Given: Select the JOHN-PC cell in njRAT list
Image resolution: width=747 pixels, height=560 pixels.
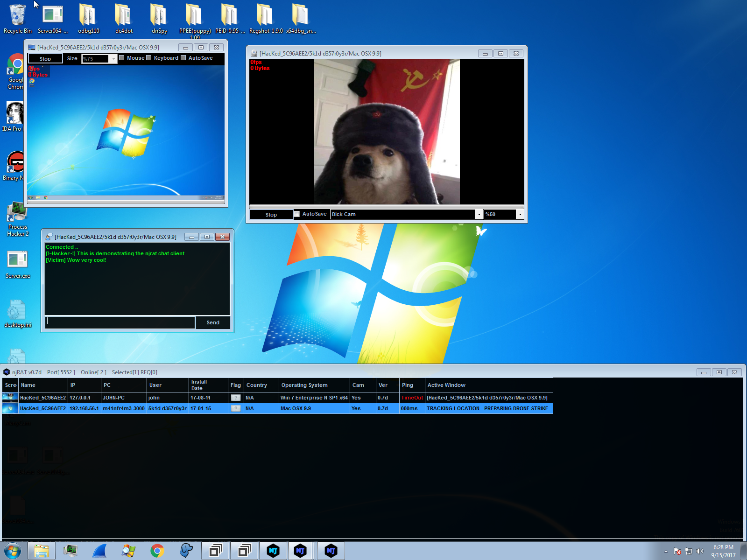Looking at the screenshot, I should tap(124, 398).
